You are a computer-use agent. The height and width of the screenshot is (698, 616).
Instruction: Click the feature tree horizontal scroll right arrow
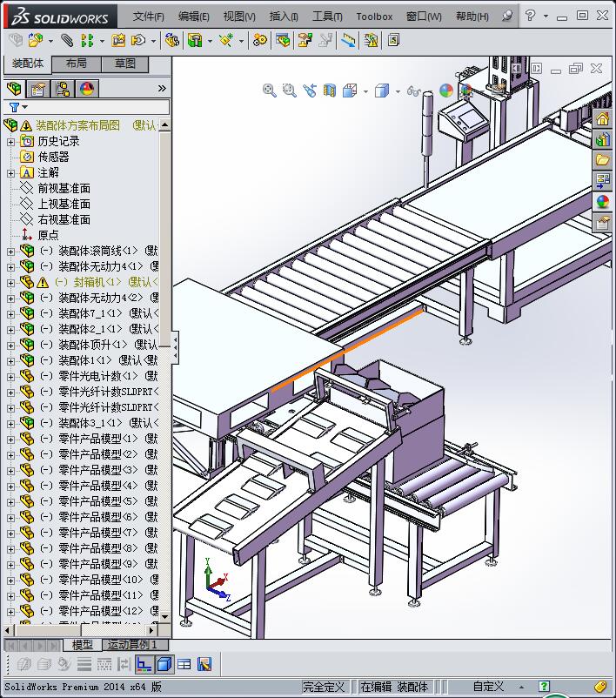point(151,630)
